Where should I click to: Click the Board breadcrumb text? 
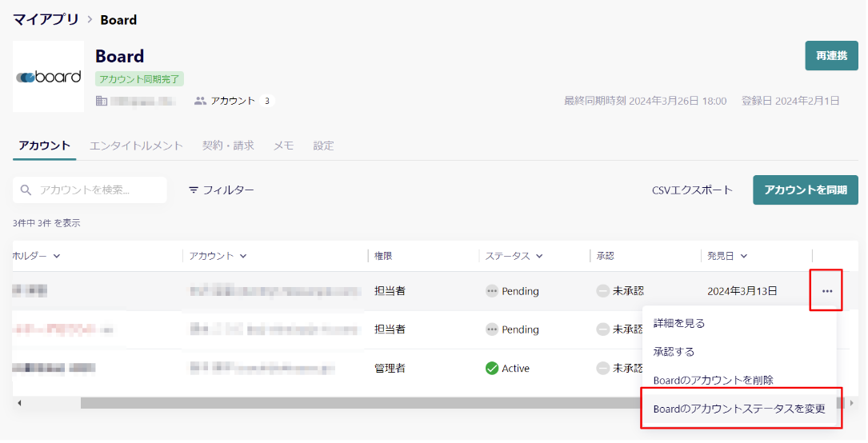click(118, 20)
